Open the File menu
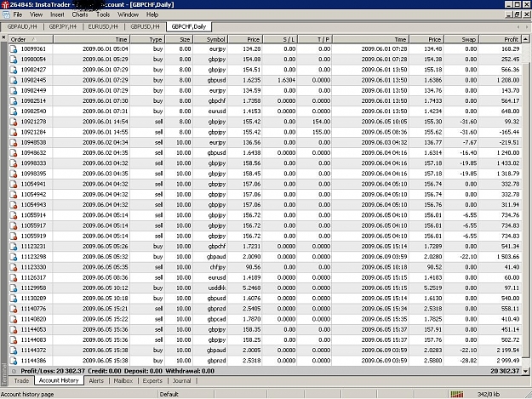532x399 pixels. pyautogui.click(x=17, y=14)
